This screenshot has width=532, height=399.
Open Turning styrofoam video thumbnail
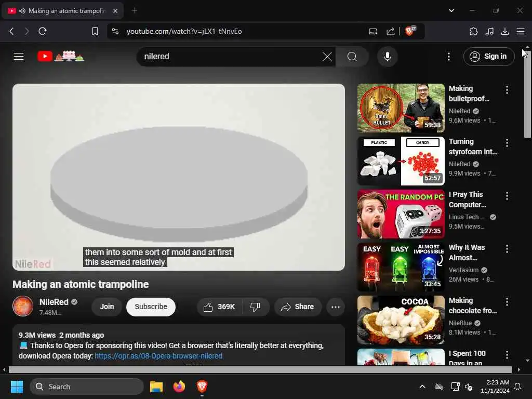(401, 161)
